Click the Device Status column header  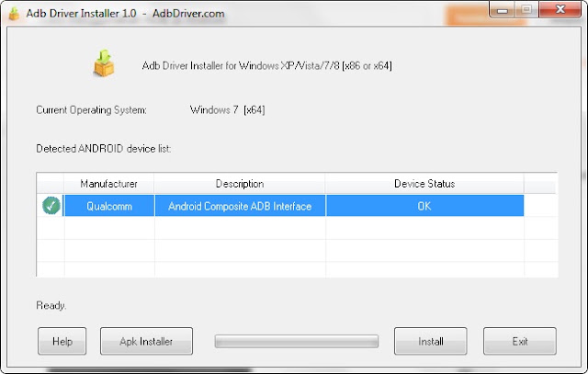(x=424, y=184)
